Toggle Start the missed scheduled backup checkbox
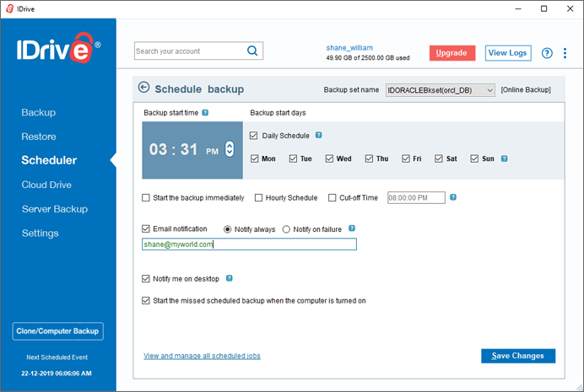 146,300
